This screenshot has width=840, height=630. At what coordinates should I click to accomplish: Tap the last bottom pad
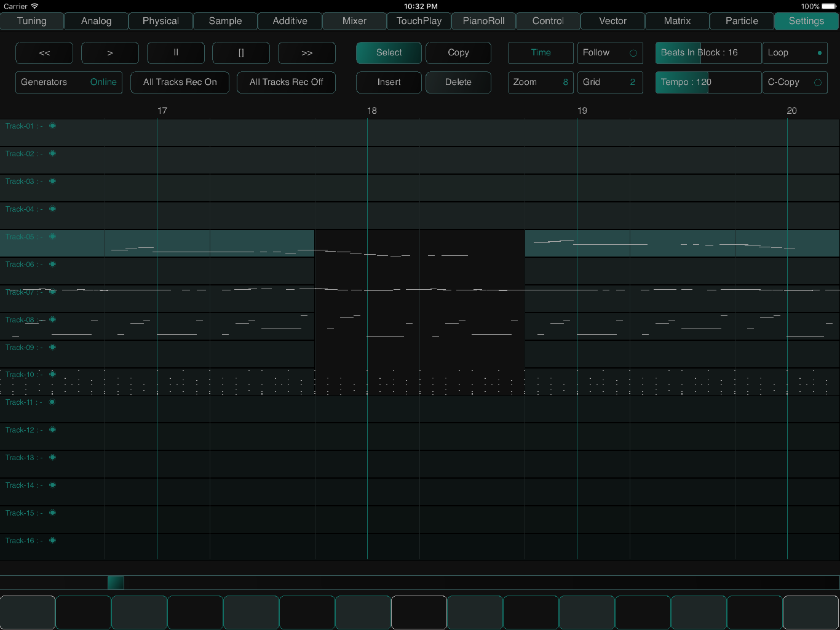(811, 612)
